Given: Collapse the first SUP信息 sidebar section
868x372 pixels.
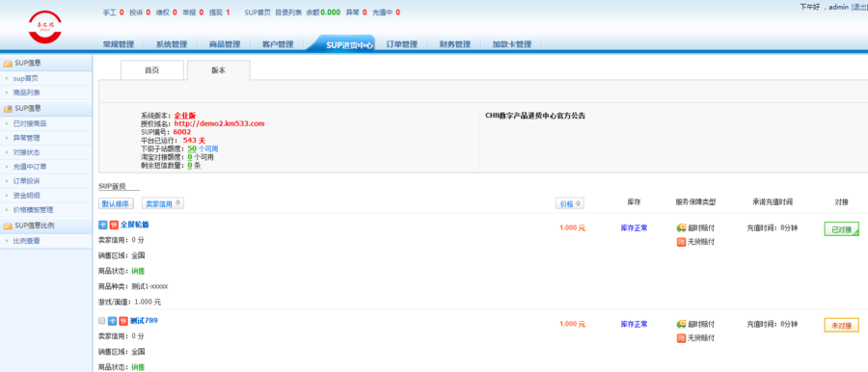Looking at the screenshot, I should pyautogui.click(x=46, y=64).
